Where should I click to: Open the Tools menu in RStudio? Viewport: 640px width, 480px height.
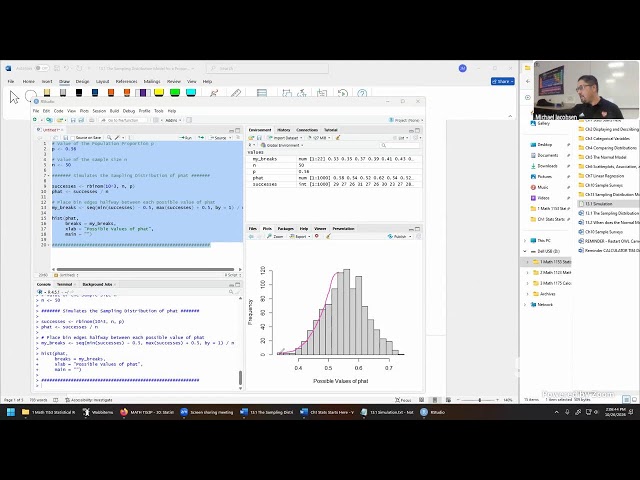tap(159, 111)
